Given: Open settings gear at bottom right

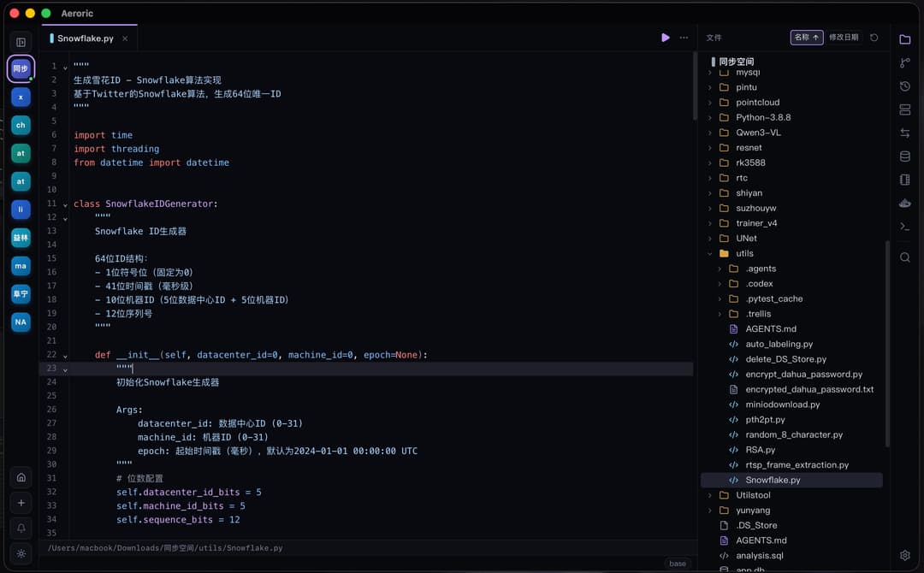Looking at the screenshot, I should point(904,555).
